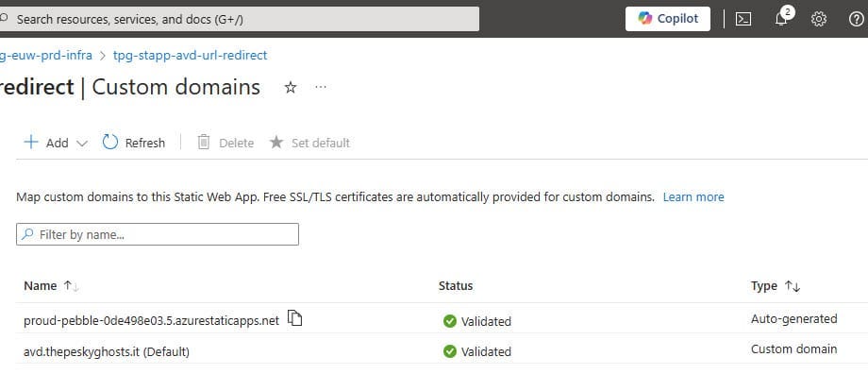The image size is (868, 391).
Task: Expand the Add dropdown chevron
Action: [82, 144]
